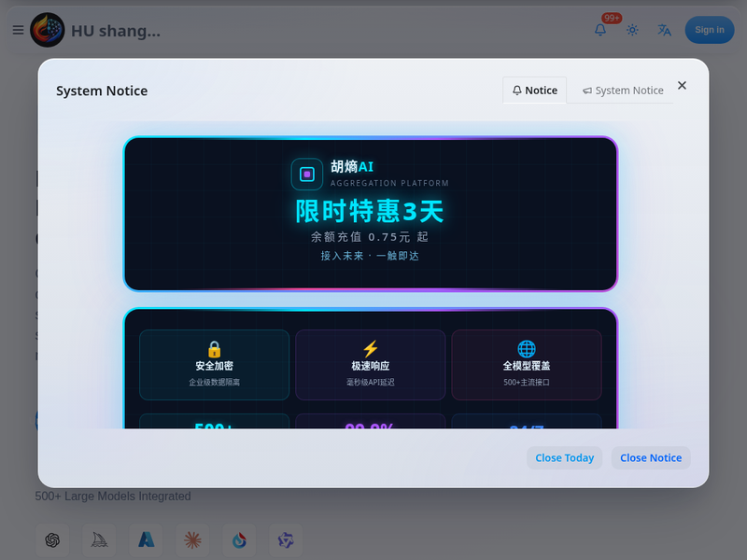Close the System Notice dialog with X
Viewport: 747px width, 560px height.
pyautogui.click(x=682, y=85)
